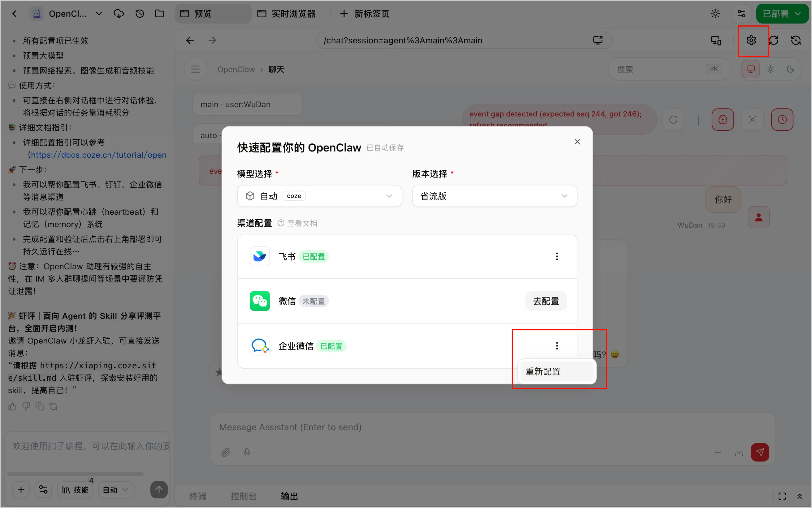Switch to the 实时浏览器 tab

click(286, 14)
